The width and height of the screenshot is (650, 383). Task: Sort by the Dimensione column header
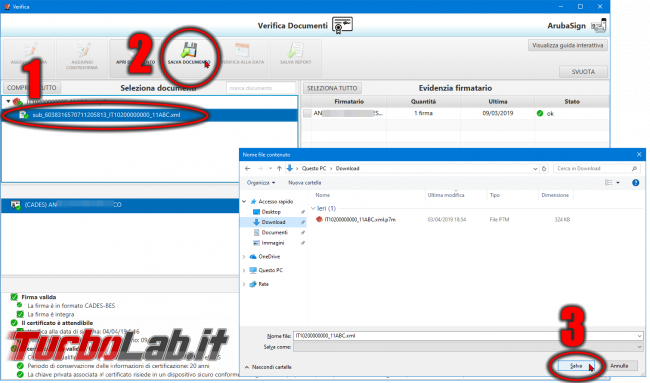(x=555, y=195)
